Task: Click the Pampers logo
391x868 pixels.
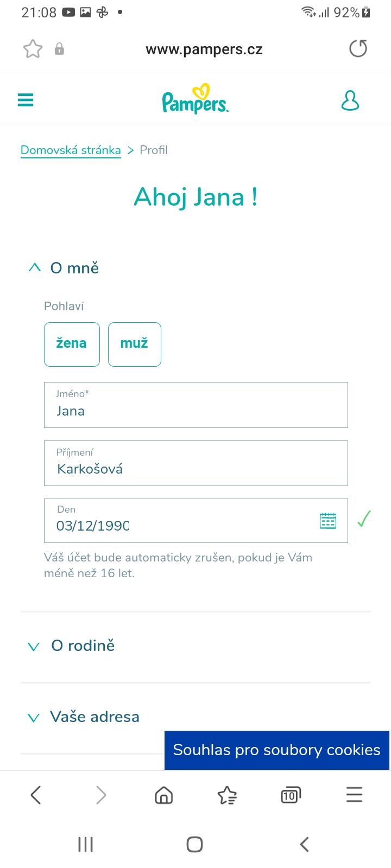Action: 195,100
